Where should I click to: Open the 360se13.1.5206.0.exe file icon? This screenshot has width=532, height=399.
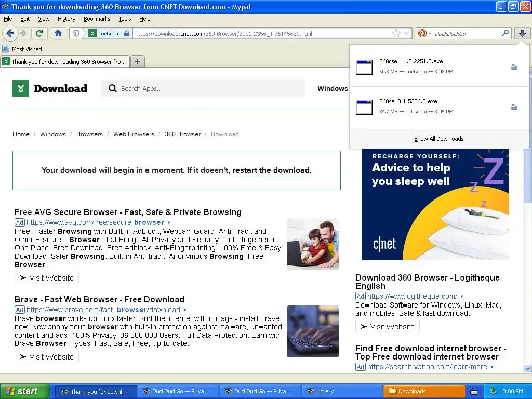(x=364, y=107)
